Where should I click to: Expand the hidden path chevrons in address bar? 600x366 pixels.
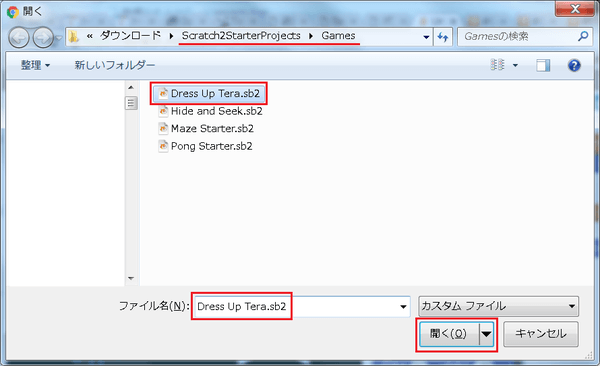pos(90,36)
